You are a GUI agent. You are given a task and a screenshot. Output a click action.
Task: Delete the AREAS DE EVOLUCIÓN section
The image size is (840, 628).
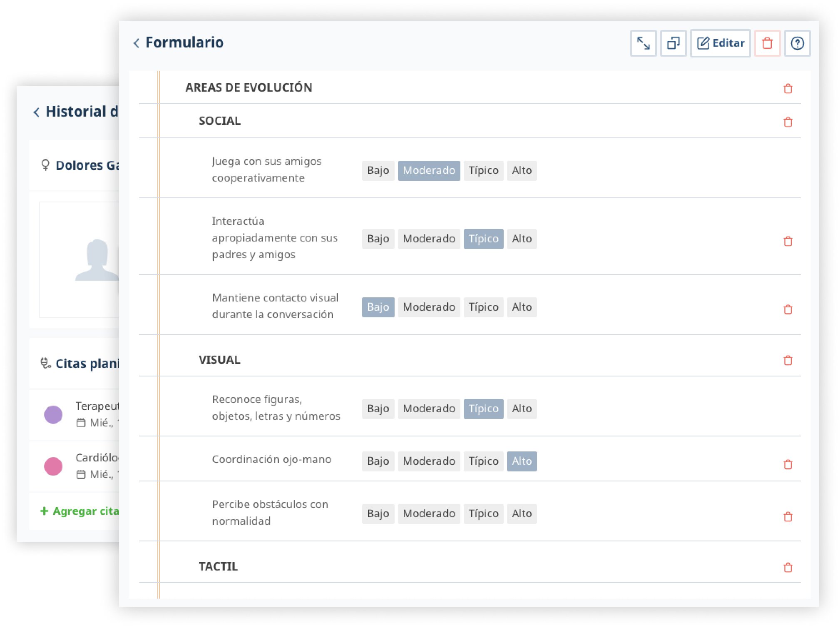(788, 89)
